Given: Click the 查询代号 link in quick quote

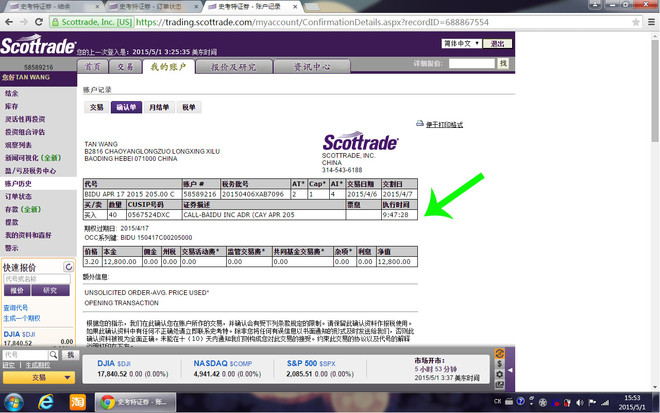Looking at the screenshot, I should tap(16, 308).
